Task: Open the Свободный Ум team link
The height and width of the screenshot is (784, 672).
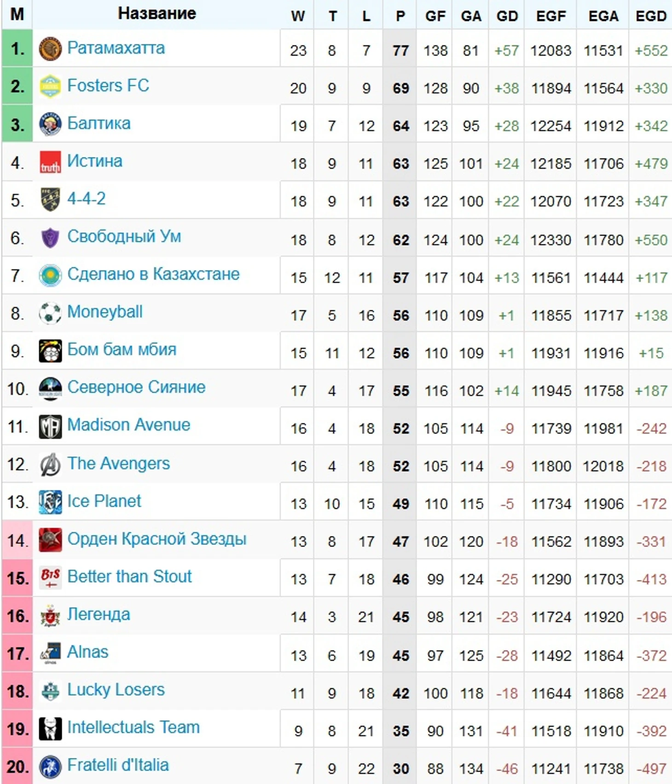Action: pos(124,237)
